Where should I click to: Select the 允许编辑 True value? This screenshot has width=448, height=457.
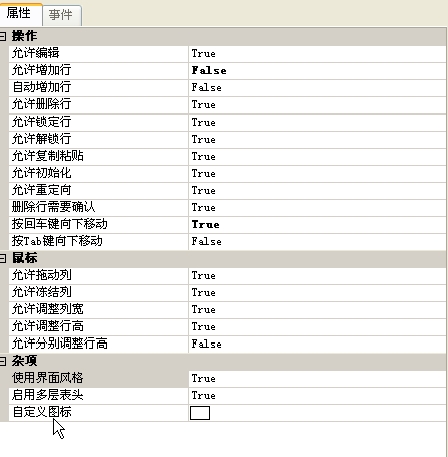[x=203, y=54]
